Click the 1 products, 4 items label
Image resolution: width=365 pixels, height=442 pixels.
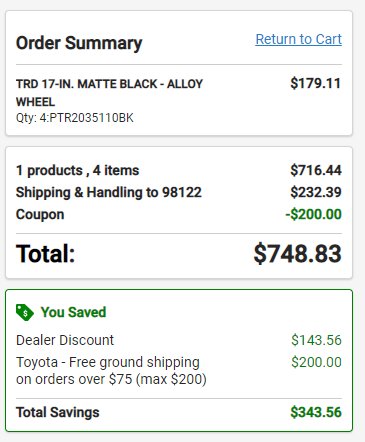coord(77,170)
